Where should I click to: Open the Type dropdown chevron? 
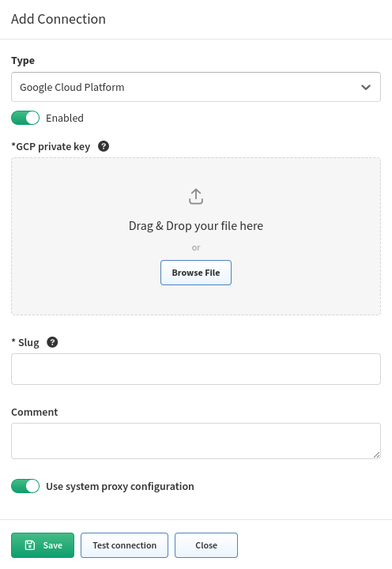click(366, 87)
